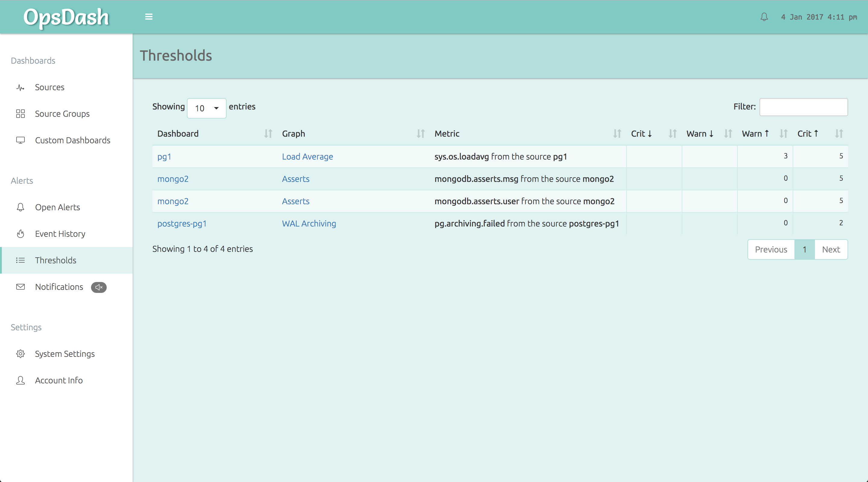Click page 1 in pagination
This screenshot has width=868, height=482.
804,249
